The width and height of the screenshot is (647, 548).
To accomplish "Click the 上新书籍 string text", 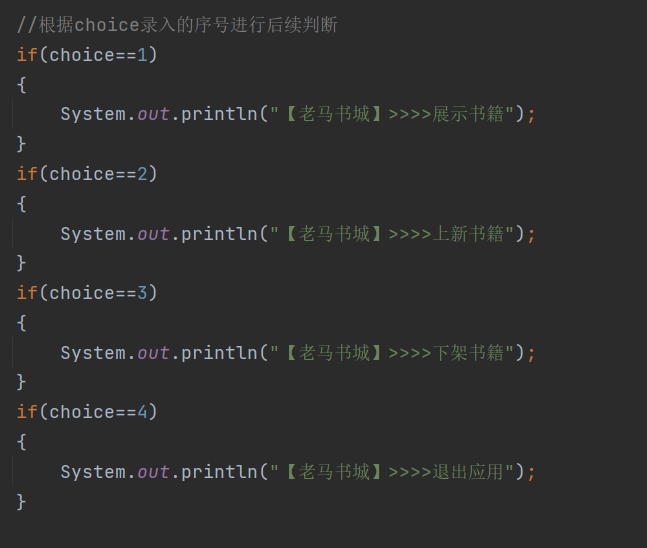I will click(468, 234).
